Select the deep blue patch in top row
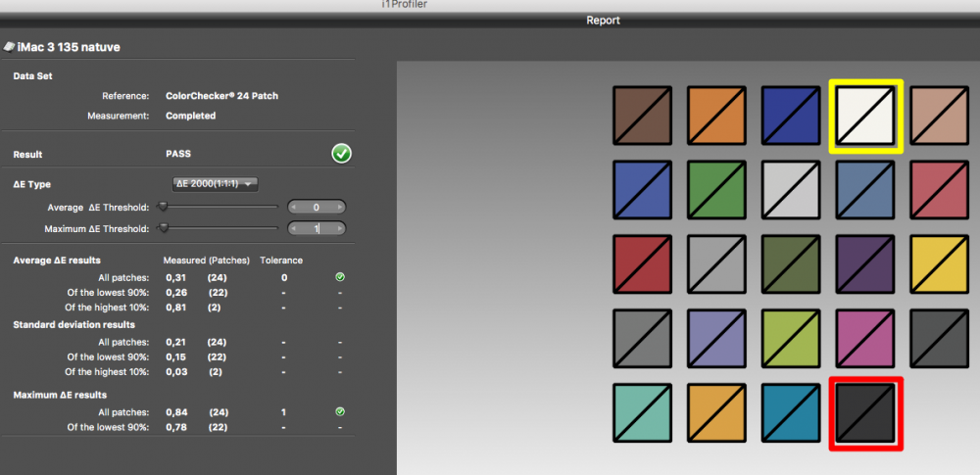The width and height of the screenshot is (980, 475). coord(791,116)
